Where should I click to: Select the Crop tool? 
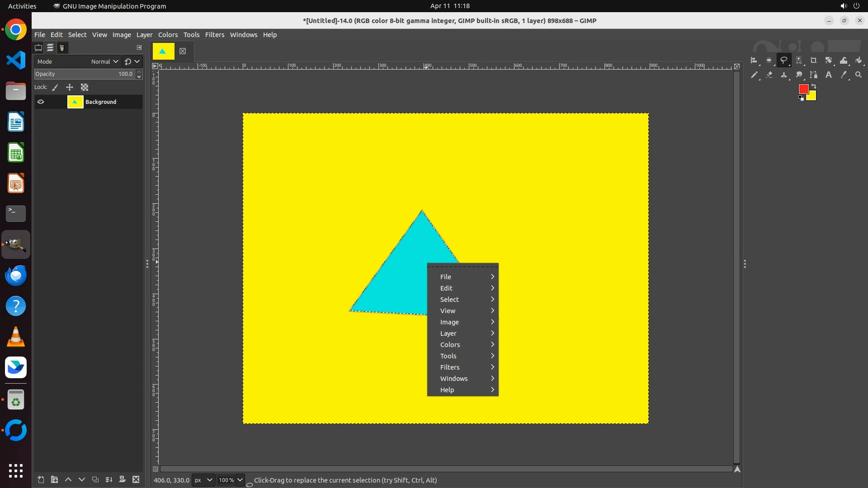813,60
